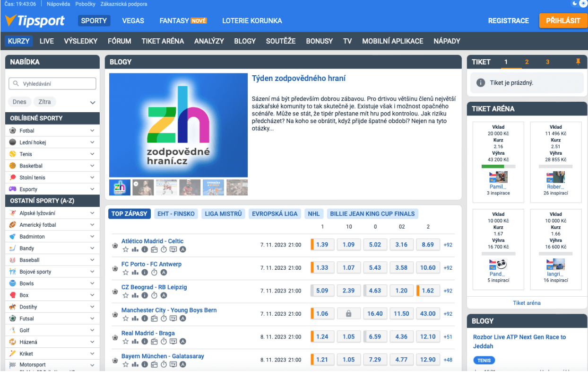Open statistics chart for FC Porto - FC Antwerp
The height and width of the screenshot is (372, 588).
(135, 273)
